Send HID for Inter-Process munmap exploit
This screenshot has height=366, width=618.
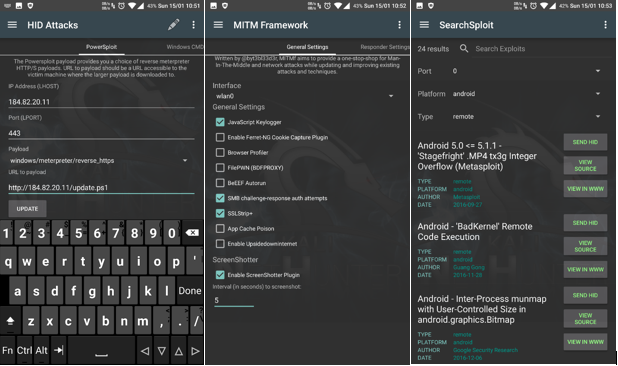pyautogui.click(x=585, y=295)
